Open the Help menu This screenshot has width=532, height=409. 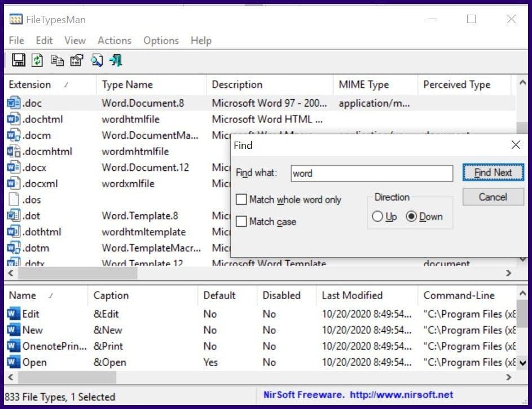[x=201, y=41]
